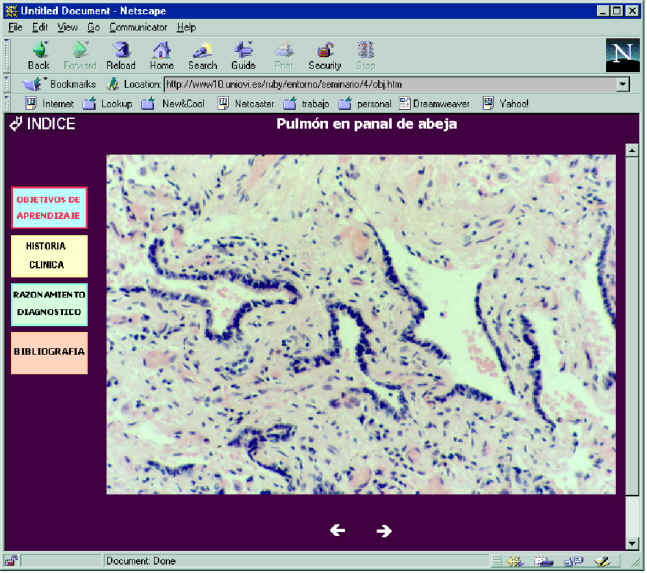Open Objetivos de Aprendizaje section
647x573 pixels.
tap(49, 206)
